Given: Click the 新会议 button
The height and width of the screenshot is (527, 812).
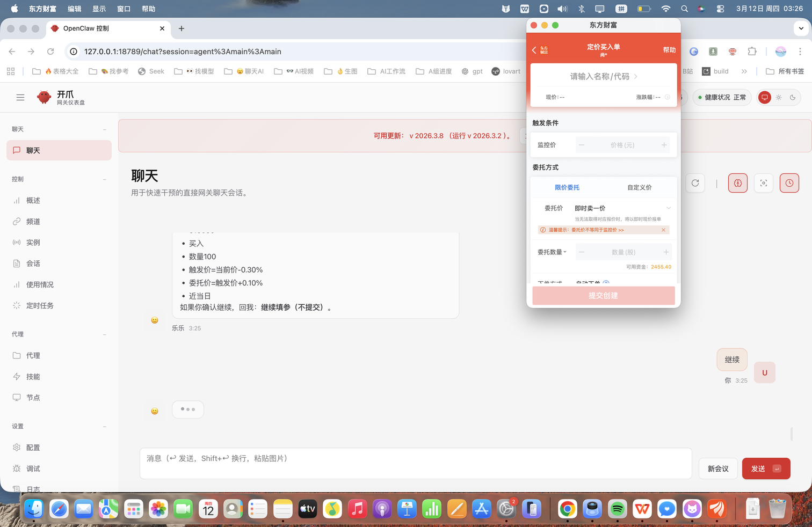Looking at the screenshot, I should (x=717, y=469).
